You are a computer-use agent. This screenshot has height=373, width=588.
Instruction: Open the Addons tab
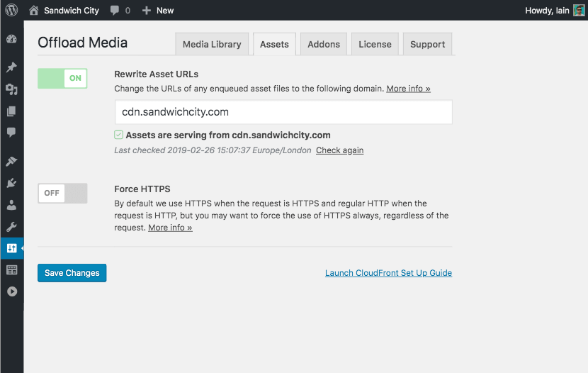pyautogui.click(x=324, y=44)
